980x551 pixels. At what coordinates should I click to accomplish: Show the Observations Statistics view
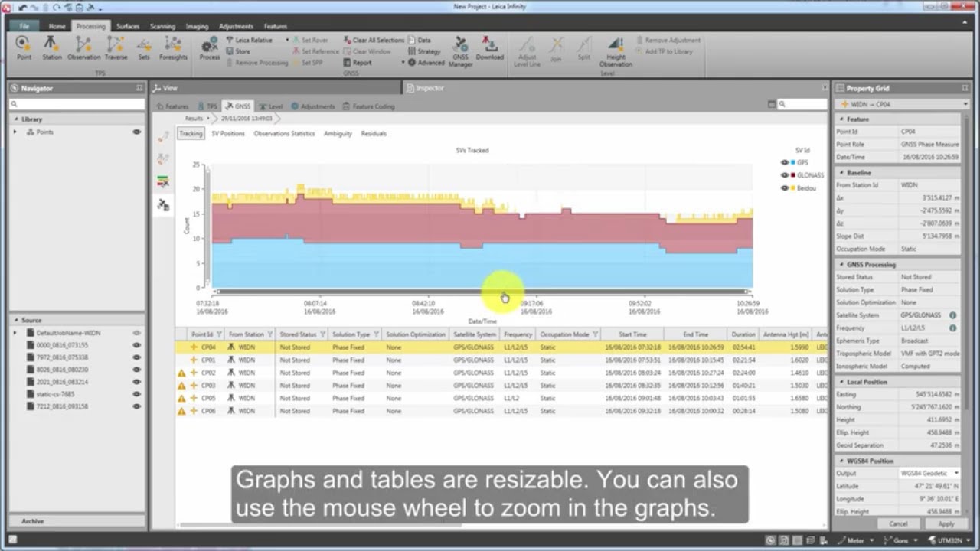pyautogui.click(x=284, y=133)
